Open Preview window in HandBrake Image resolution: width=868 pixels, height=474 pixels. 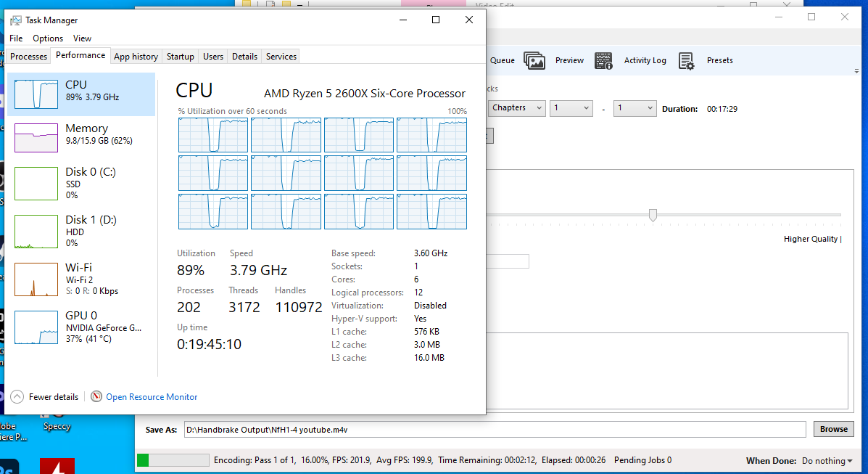[569, 60]
